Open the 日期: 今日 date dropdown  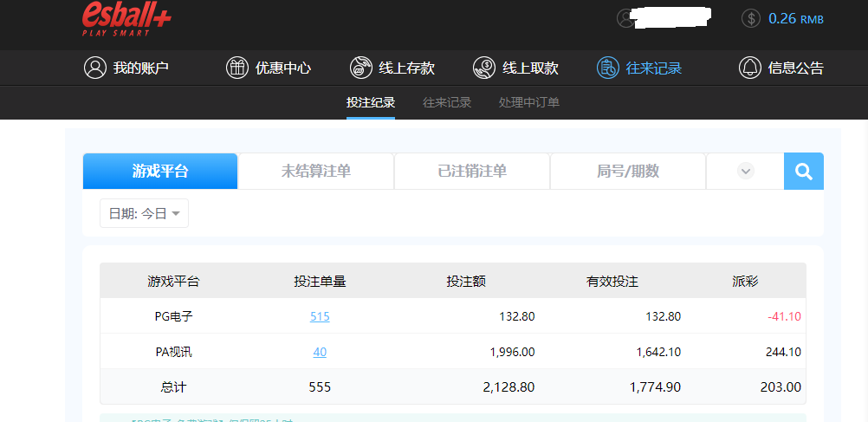coord(145,213)
